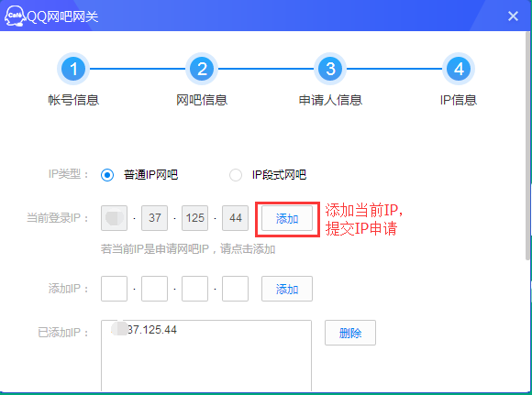
Task: Click the current IP field showing 125
Action: [x=194, y=218]
